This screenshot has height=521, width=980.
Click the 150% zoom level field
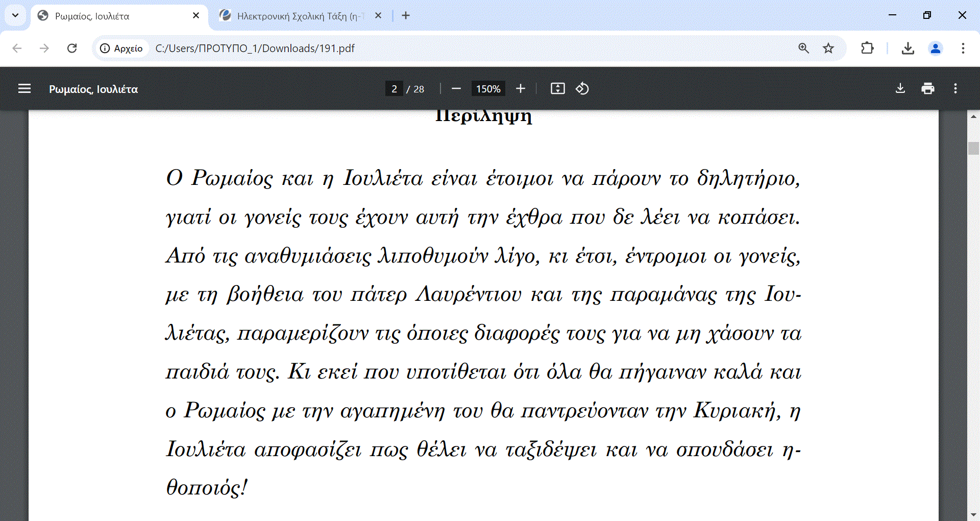[488, 89]
